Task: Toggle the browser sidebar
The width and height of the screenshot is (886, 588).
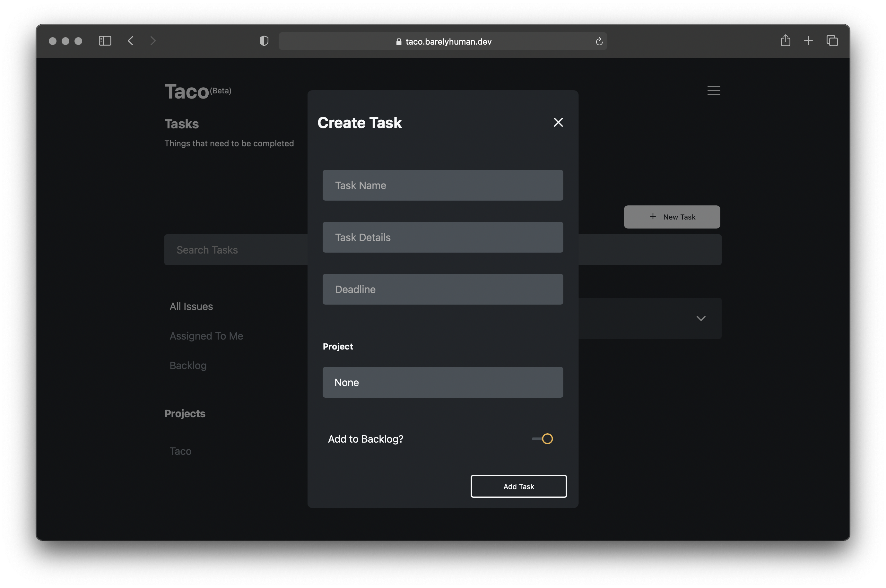Action: click(105, 41)
